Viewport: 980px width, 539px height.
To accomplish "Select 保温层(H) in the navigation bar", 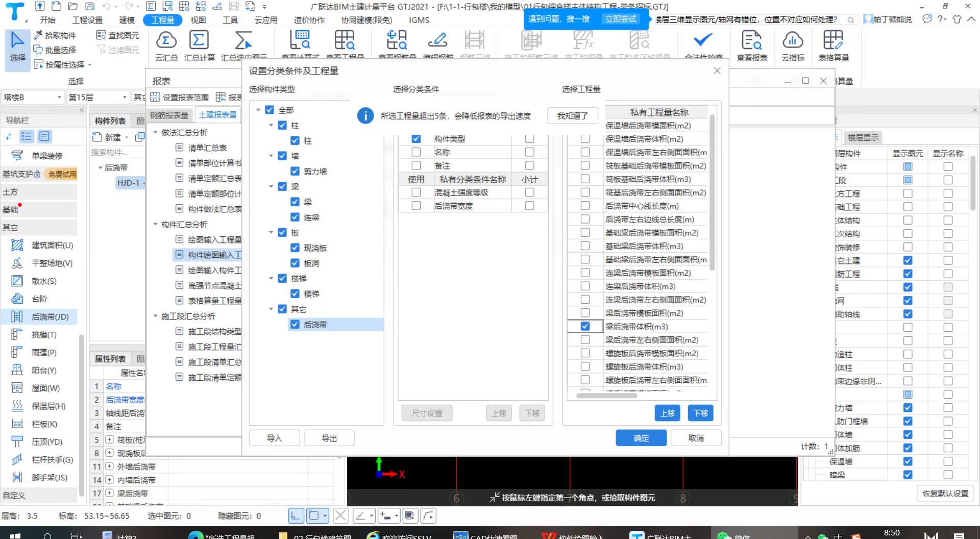I will pyautogui.click(x=40, y=406).
